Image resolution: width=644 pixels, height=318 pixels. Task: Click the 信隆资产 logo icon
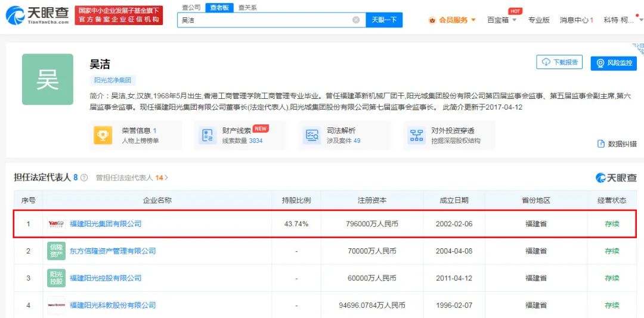pos(56,251)
